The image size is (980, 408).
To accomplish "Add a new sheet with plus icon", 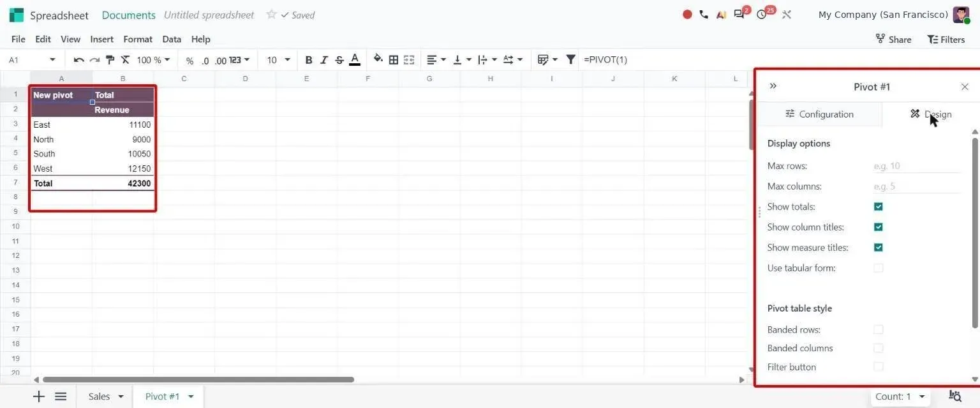I will [x=39, y=397].
